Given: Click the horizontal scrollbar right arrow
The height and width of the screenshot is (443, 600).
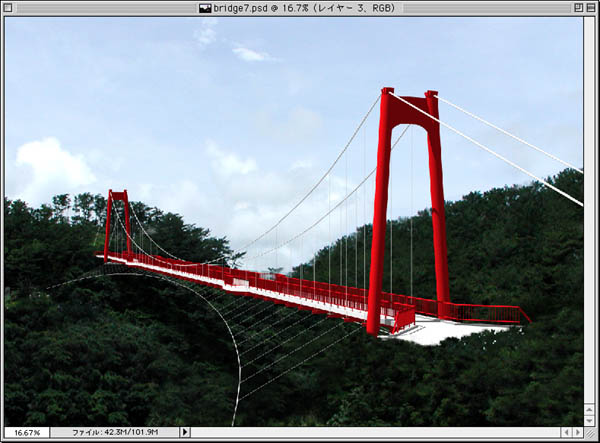Looking at the screenshot, I should tap(578, 433).
